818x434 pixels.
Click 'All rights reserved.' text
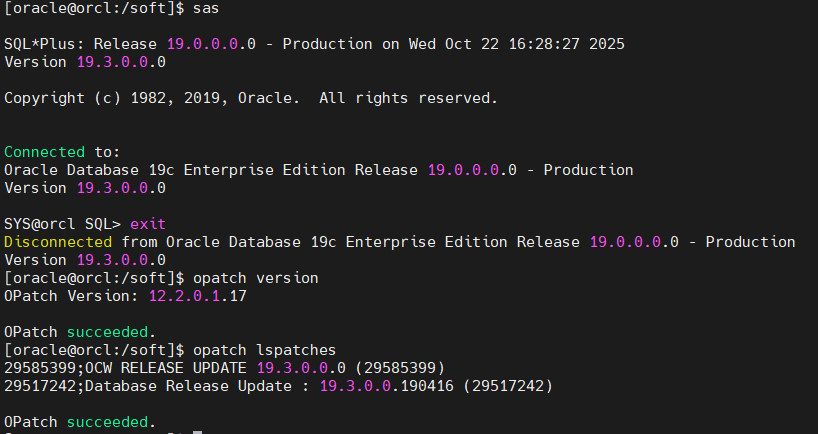click(408, 98)
